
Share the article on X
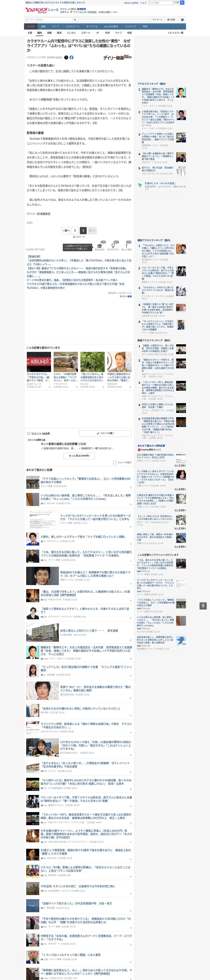pos(66,57)
